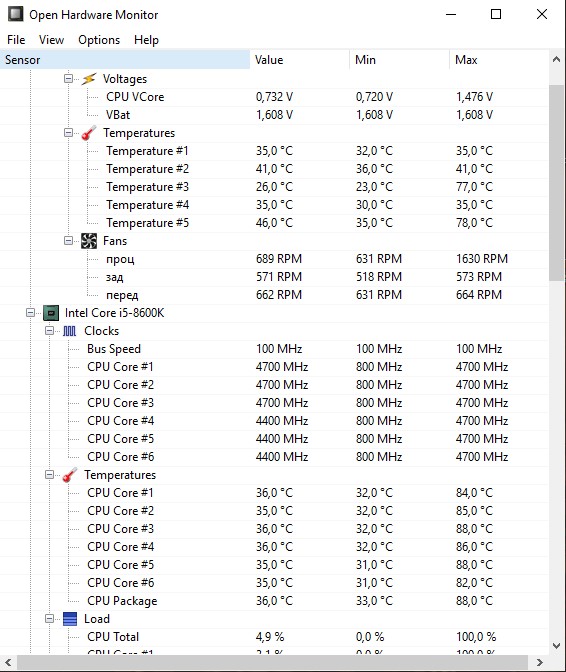Select CPU Core #1 under Clocks

[274, 367]
